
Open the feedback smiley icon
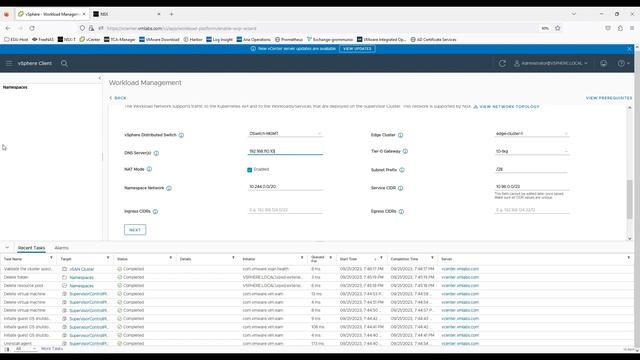point(603,63)
